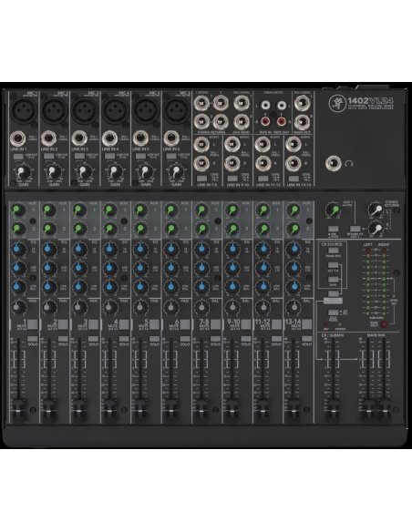Click the 1402VLZ4 model name
Image resolution: width=412 pixels, height=532 pixels.
370,100
